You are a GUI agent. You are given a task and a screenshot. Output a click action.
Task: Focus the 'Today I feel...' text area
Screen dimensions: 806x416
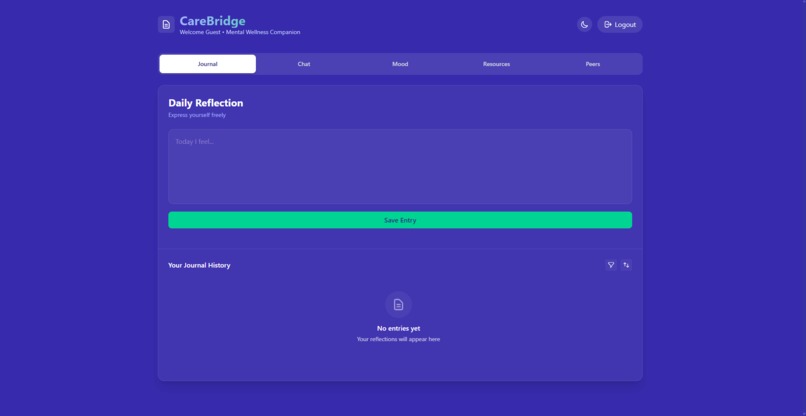click(400, 167)
